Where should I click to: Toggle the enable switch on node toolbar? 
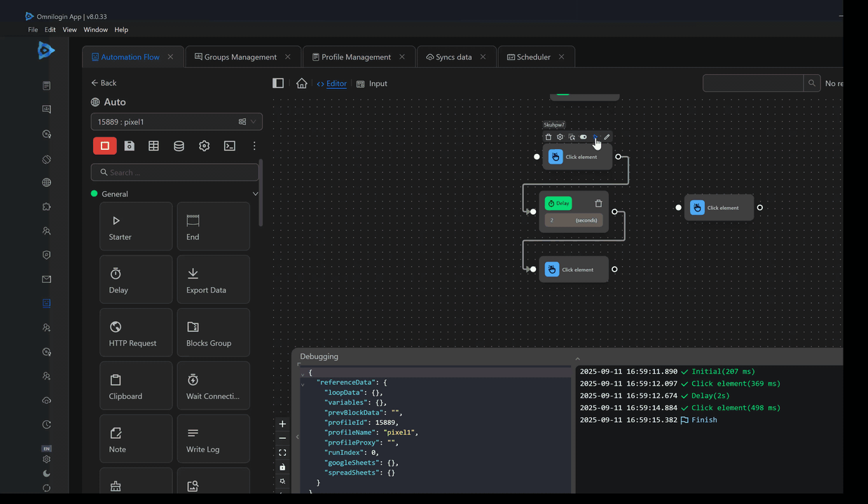[x=583, y=137]
